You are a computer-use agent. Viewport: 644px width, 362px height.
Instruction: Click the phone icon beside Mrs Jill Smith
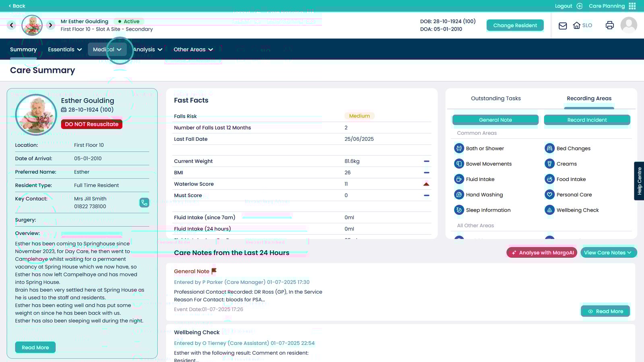click(144, 203)
